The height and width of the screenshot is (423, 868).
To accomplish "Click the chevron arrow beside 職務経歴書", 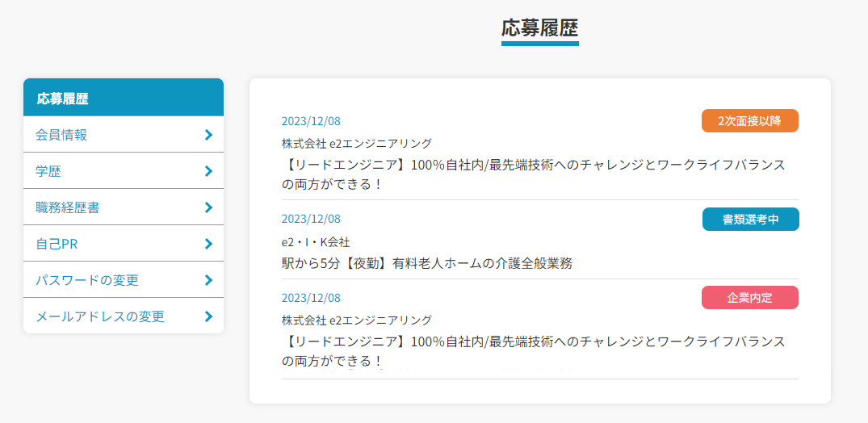I will pos(208,207).
